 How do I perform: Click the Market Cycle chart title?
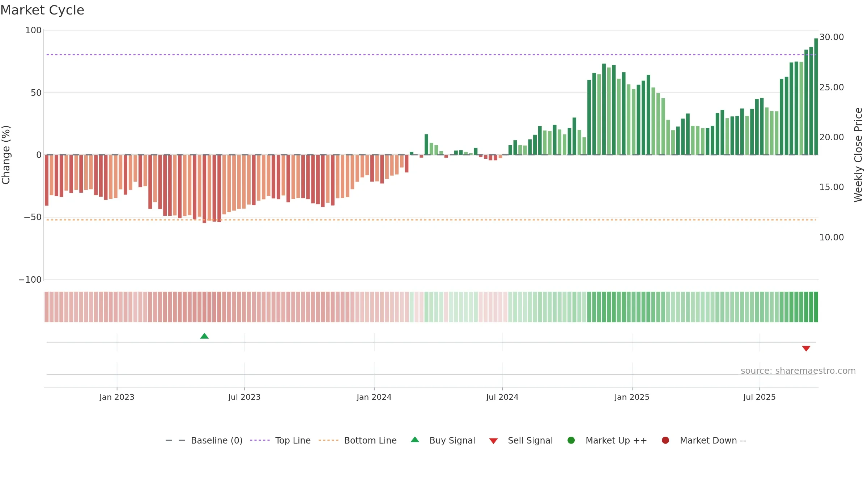pos(42,10)
